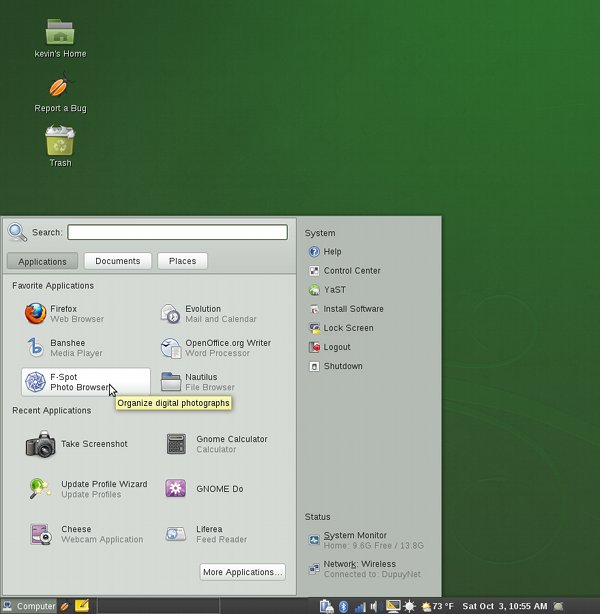The height and width of the screenshot is (614, 600).
Task: Open the volume speaker tray icon
Action: click(374, 606)
